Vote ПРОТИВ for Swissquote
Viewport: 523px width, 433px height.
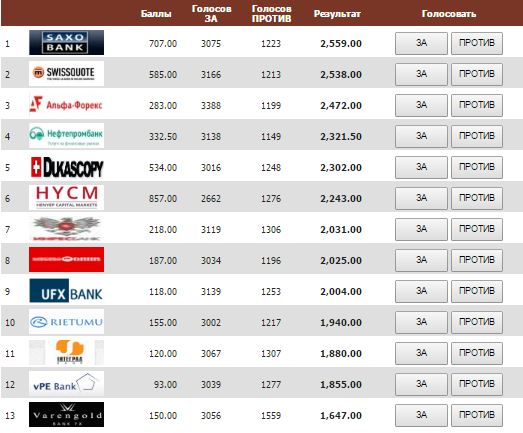tap(477, 74)
